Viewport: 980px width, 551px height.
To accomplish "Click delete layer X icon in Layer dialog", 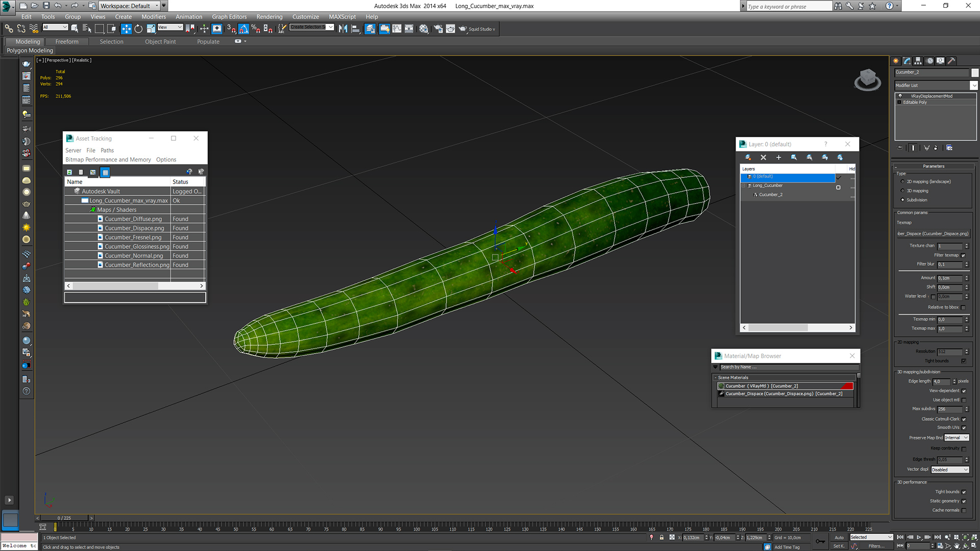I will tap(763, 158).
